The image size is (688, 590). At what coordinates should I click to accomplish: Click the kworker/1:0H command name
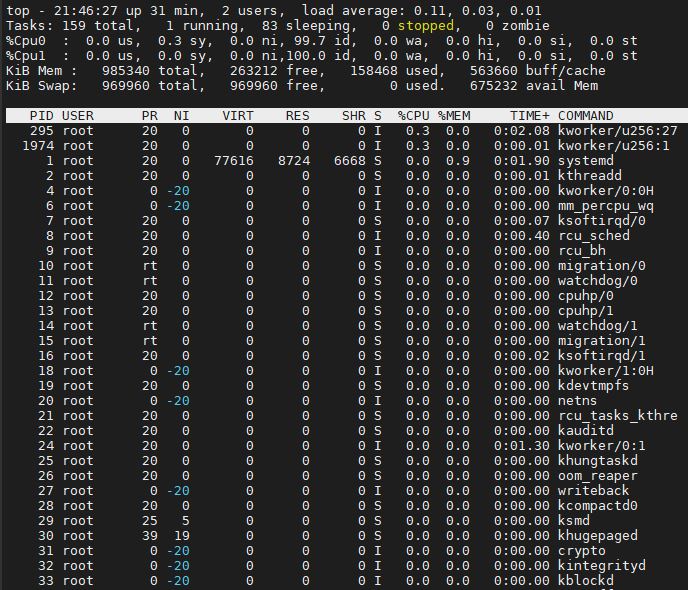(606, 371)
